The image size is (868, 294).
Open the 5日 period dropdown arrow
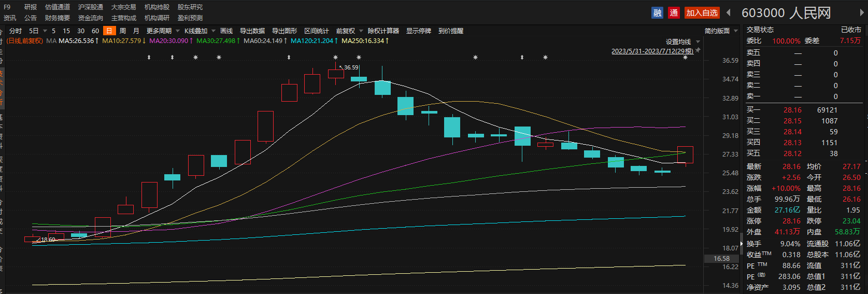pyautogui.click(x=45, y=31)
